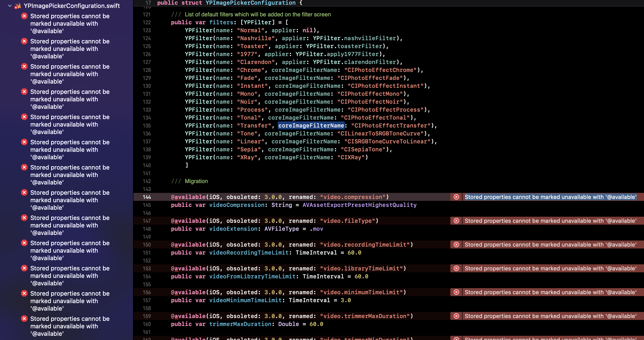Collapse the disclosure triangle next to YPImagePickerConfiguration.swift

tap(10, 6)
